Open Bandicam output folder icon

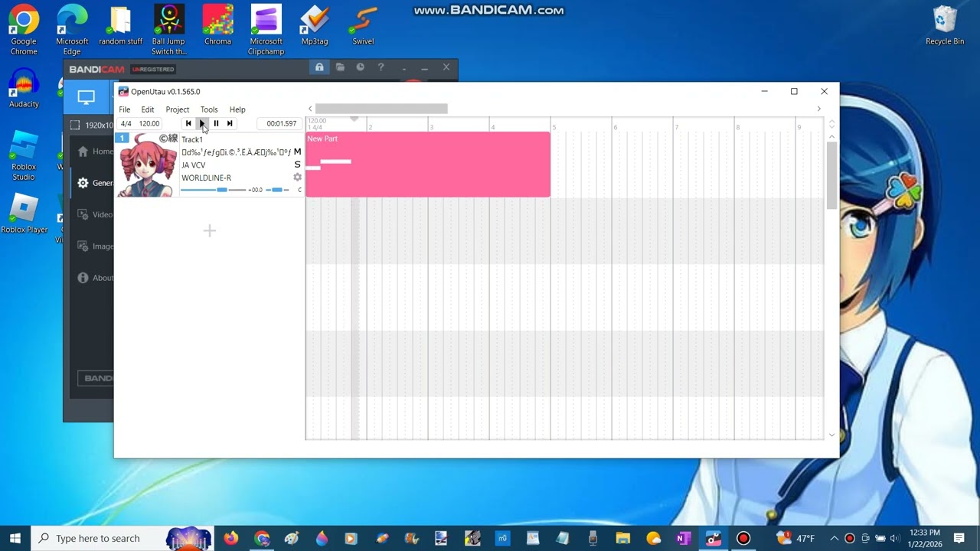click(340, 67)
